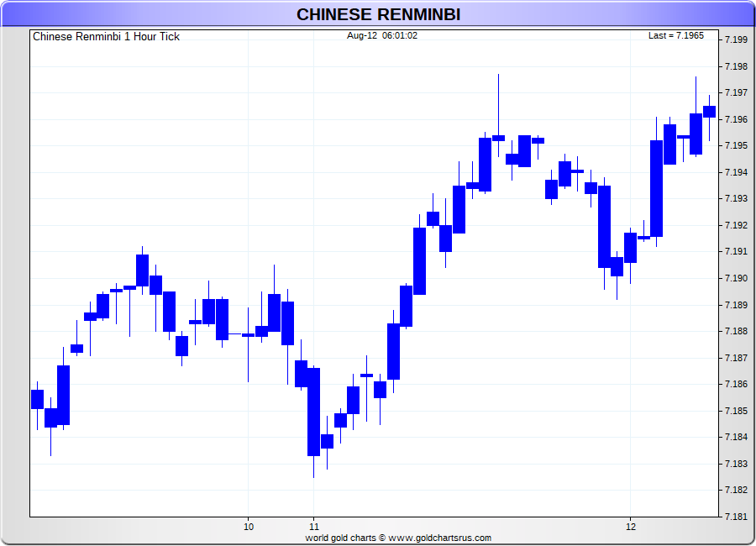Click the 'Last = 7.1965' value

[675, 35]
